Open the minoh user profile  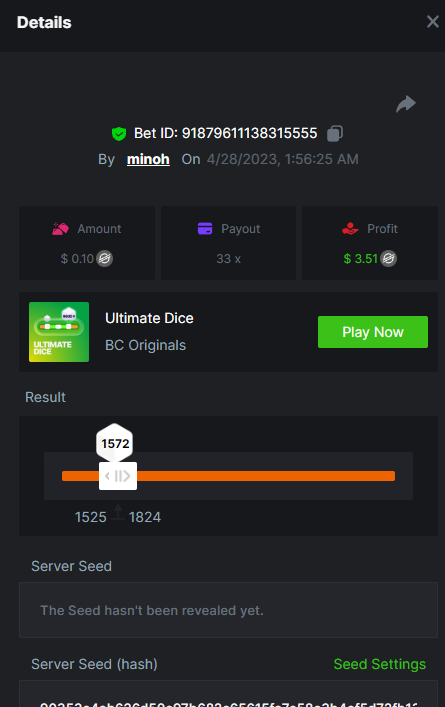pos(148,159)
